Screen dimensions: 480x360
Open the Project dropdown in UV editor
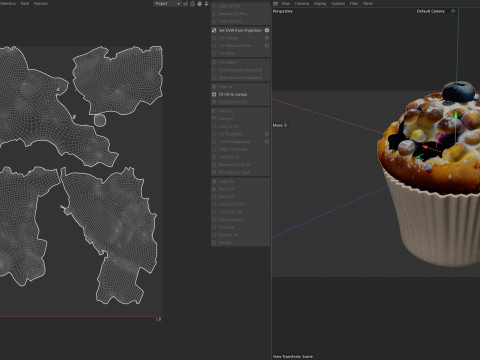167,4
